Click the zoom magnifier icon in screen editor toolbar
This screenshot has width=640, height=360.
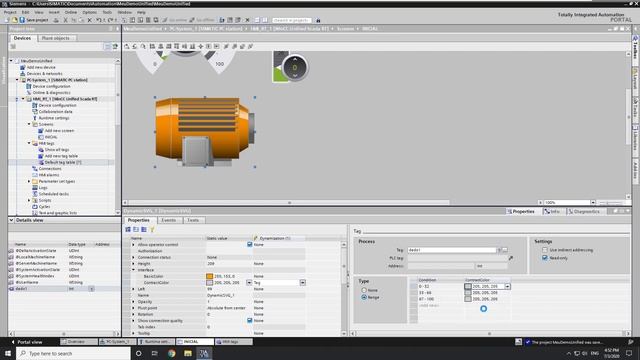pyautogui.click(x=143, y=46)
